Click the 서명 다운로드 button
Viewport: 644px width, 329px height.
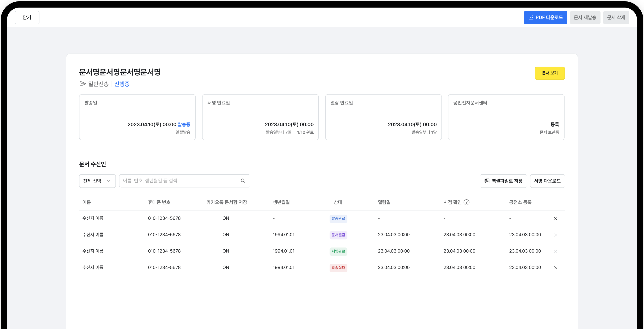(x=547, y=181)
